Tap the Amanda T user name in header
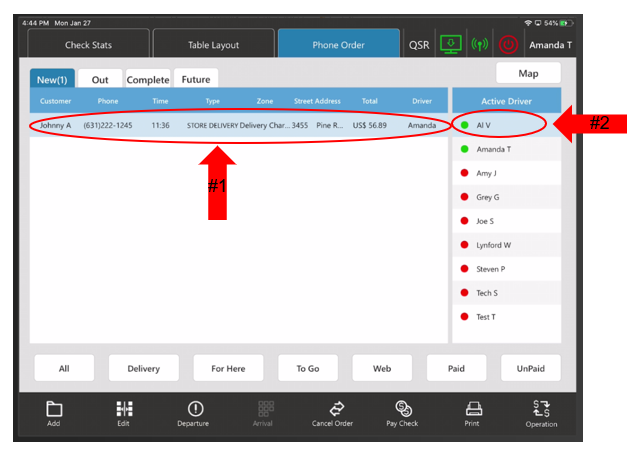 pos(550,45)
